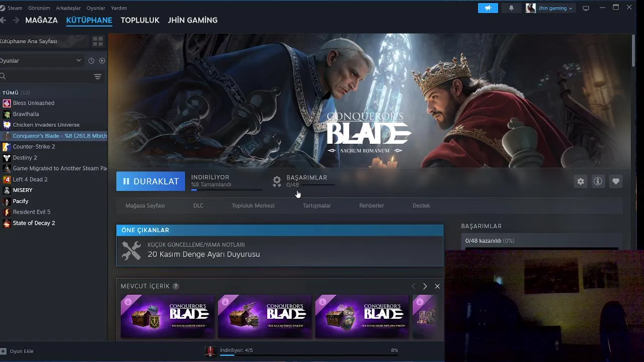The height and width of the screenshot is (362, 644).
Task: Click the announcements megaphone icon
Action: click(488, 8)
